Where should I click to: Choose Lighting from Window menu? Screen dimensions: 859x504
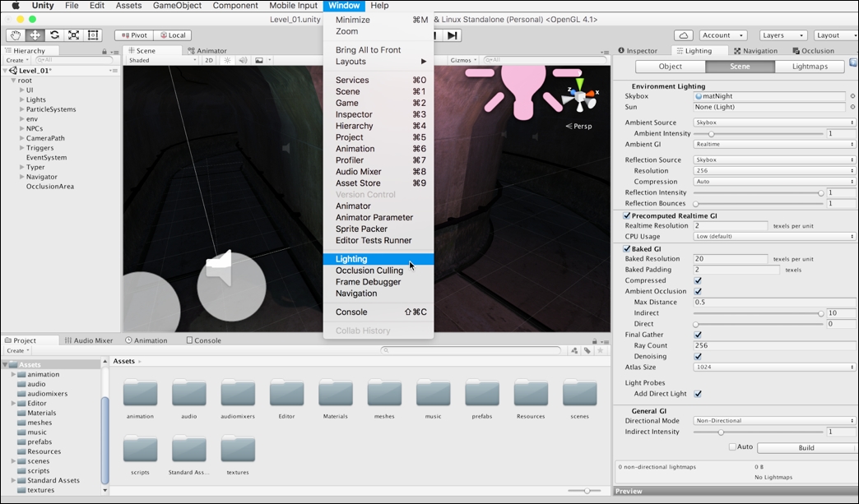[x=378, y=259]
